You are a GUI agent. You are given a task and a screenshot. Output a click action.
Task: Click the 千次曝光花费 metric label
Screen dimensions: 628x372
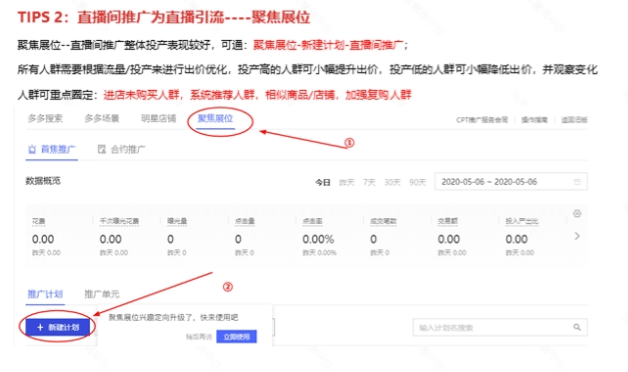pyautogui.click(x=119, y=221)
